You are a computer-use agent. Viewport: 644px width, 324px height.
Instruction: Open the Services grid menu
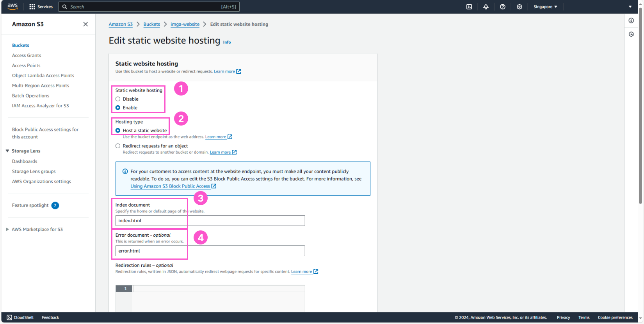(x=41, y=7)
